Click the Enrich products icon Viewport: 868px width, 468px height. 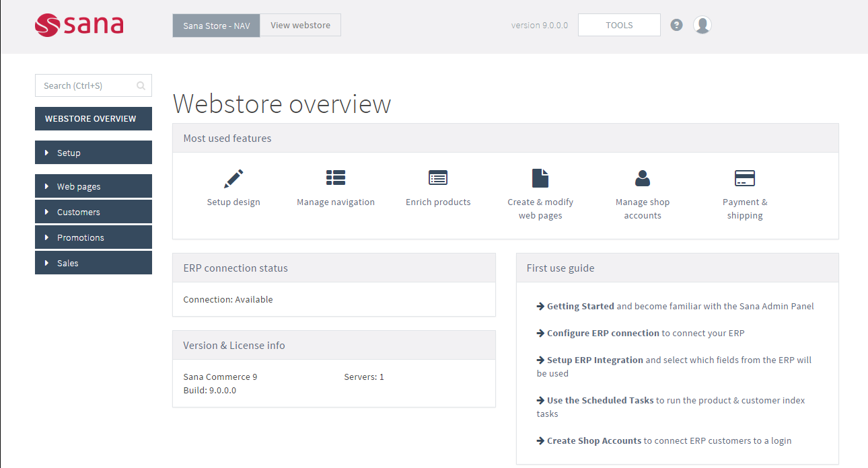438,178
